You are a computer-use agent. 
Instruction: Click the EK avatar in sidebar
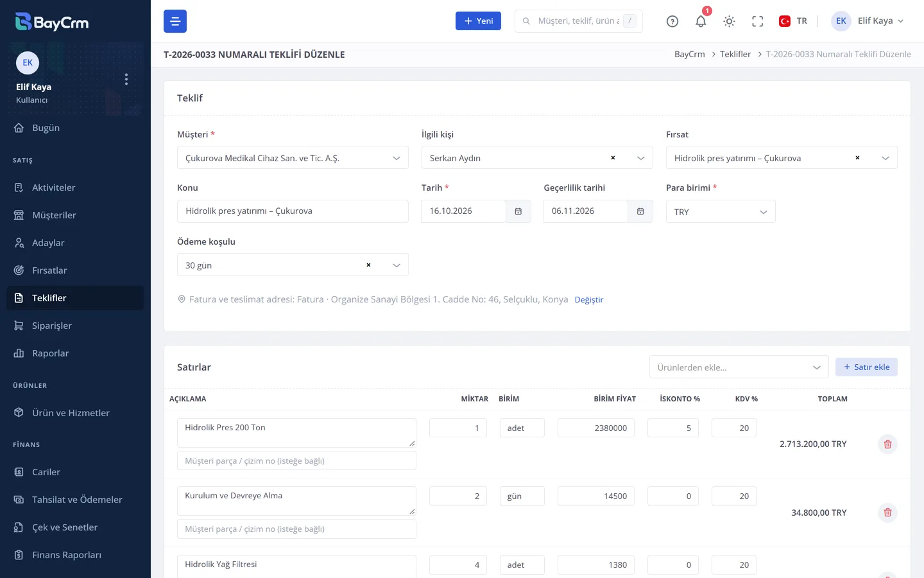[28, 62]
